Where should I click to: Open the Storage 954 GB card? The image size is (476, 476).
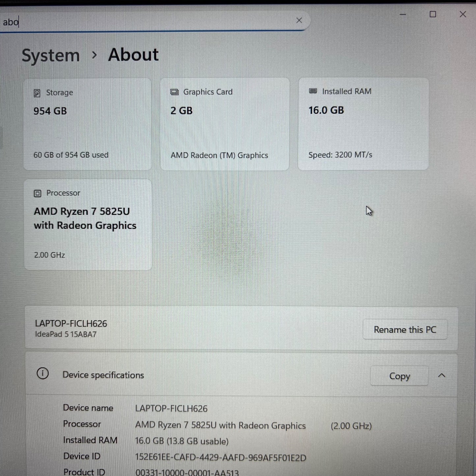tap(87, 124)
